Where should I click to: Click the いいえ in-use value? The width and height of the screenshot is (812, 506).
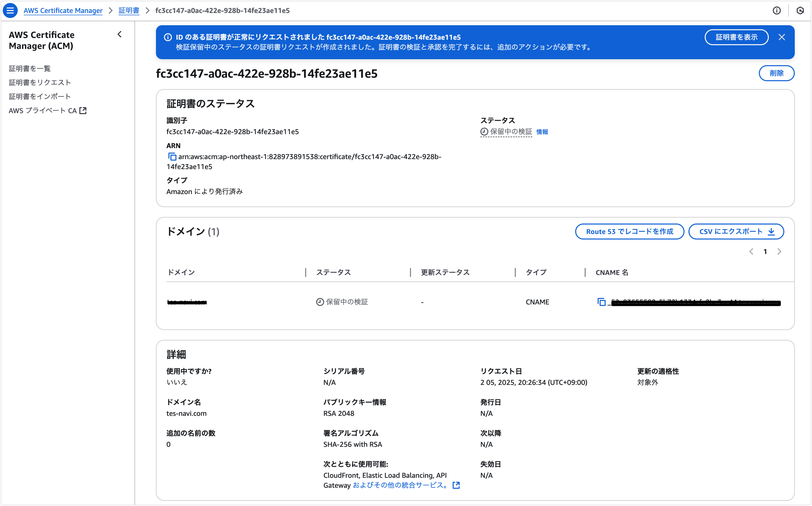pyautogui.click(x=177, y=382)
